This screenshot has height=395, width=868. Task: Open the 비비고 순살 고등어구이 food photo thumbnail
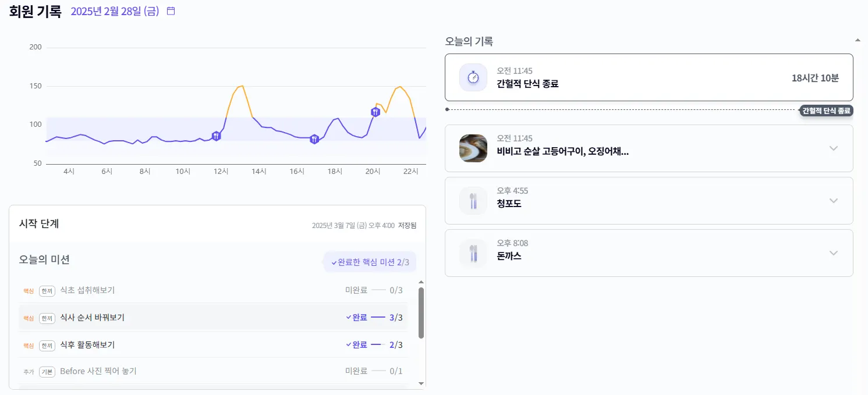tap(473, 148)
